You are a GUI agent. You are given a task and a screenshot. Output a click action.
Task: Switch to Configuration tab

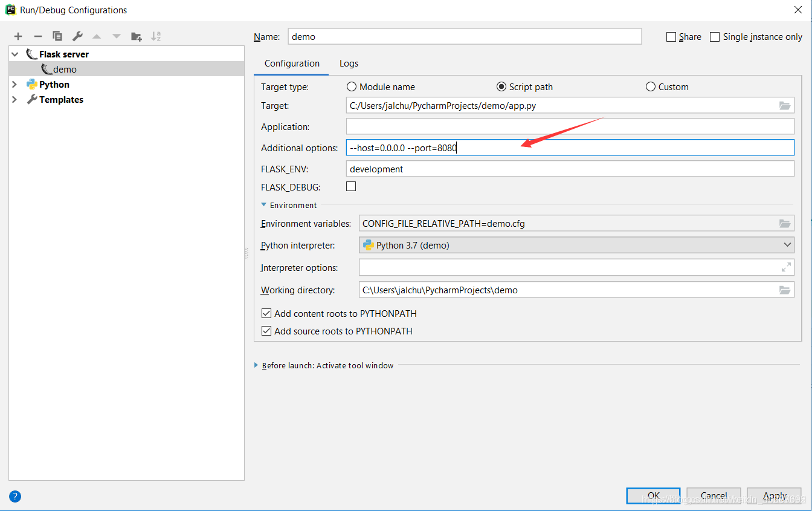pos(292,63)
